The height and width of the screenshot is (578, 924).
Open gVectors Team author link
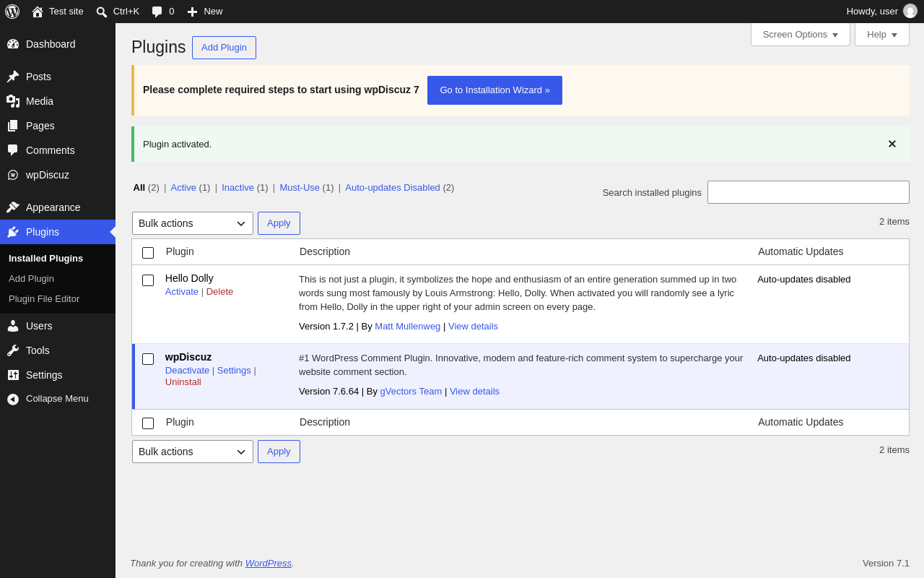[x=411, y=392]
